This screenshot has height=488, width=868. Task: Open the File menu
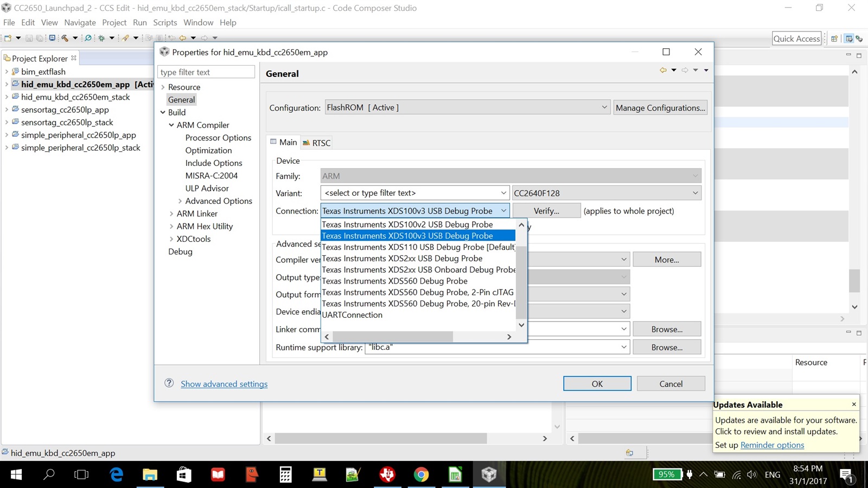tap(9, 22)
